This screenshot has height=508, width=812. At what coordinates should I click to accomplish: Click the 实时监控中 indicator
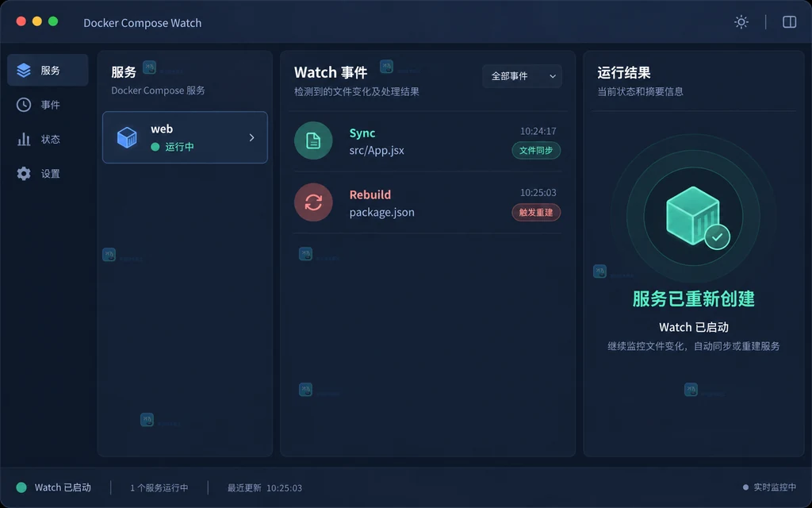(769, 487)
